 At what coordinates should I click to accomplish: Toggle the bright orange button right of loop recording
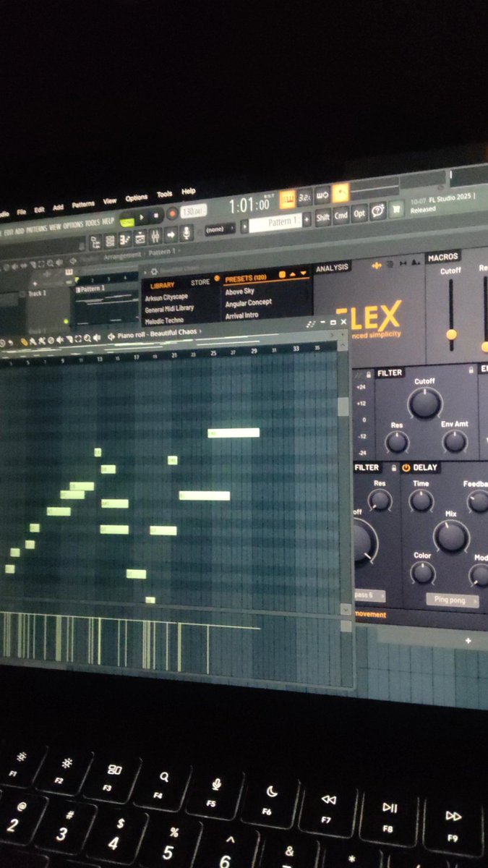[x=341, y=193]
